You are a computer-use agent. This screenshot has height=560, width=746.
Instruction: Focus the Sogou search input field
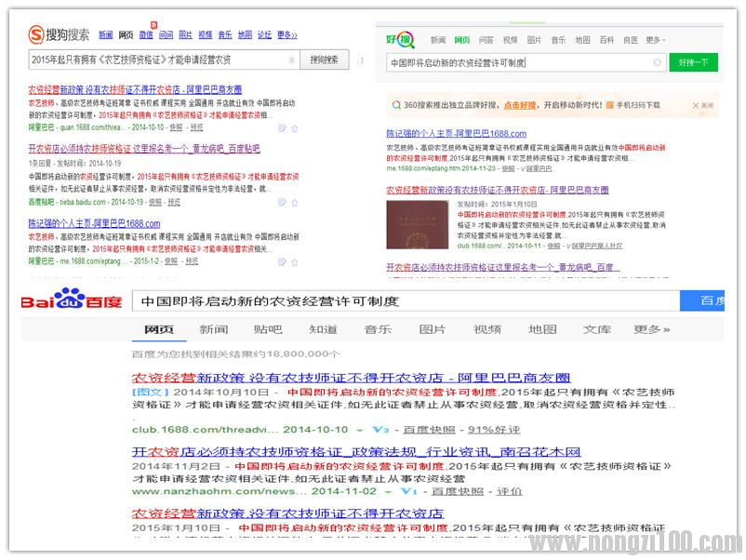(164, 60)
